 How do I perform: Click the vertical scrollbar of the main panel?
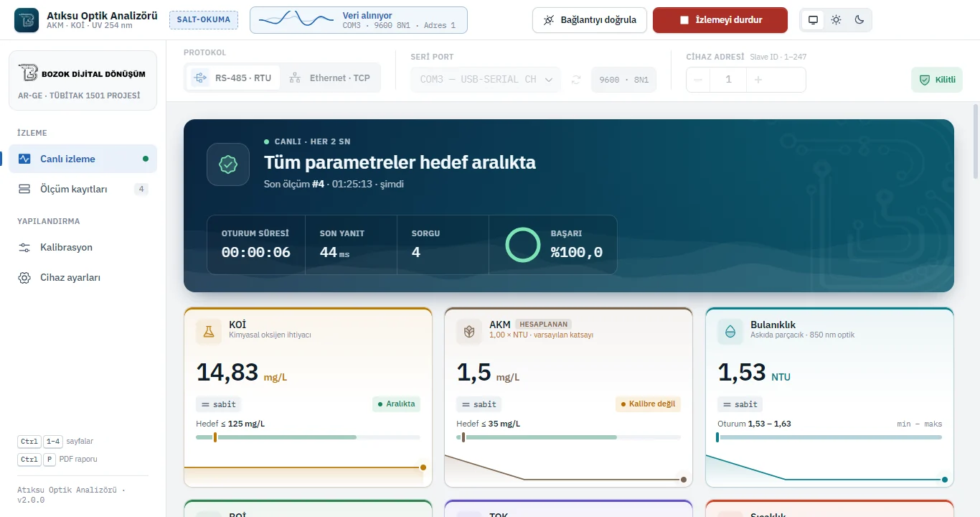[x=976, y=141]
